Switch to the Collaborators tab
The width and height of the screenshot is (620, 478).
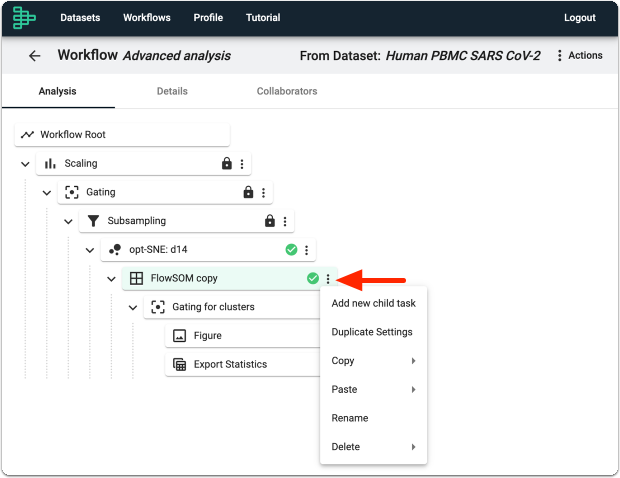point(287,91)
